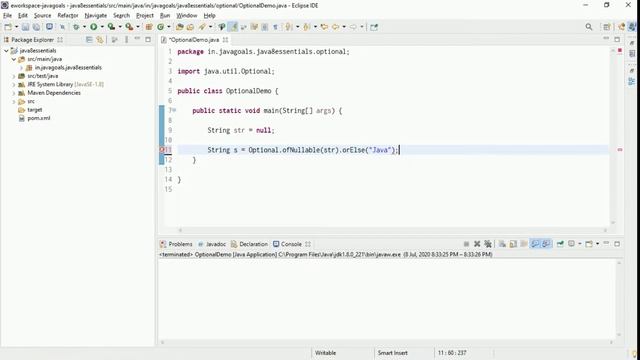The height and width of the screenshot is (360, 640).
Task: Open the Debug button dropdown arrow
Action: point(84,27)
